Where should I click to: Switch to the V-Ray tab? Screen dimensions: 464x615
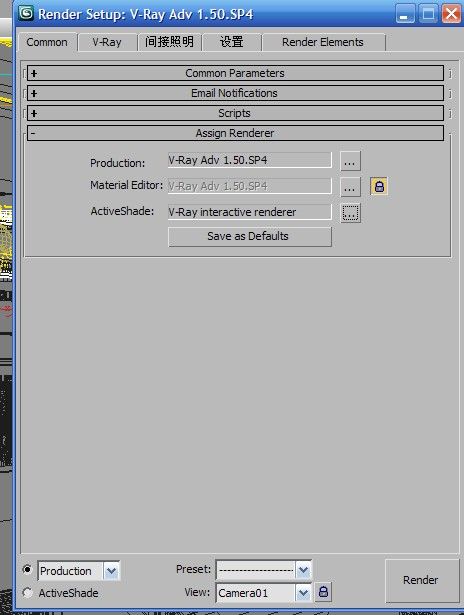[107, 42]
